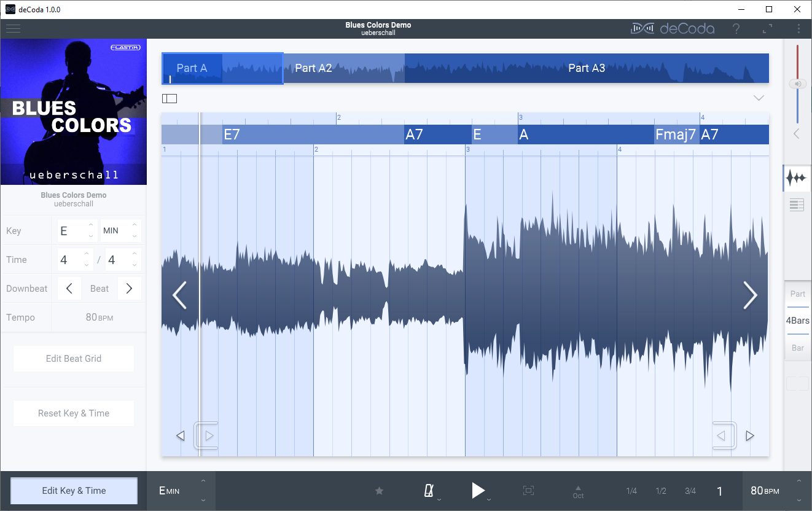Adjust the volume slider speaker knob
This screenshot has height=511, width=812.
pos(797,84)
